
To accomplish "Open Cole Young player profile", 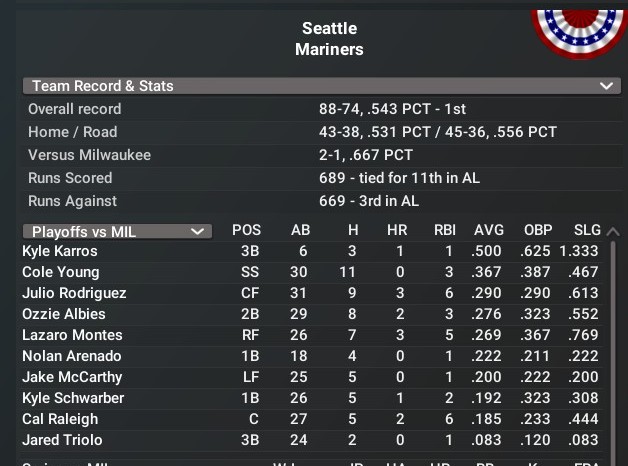I will (x=61, y=272).
